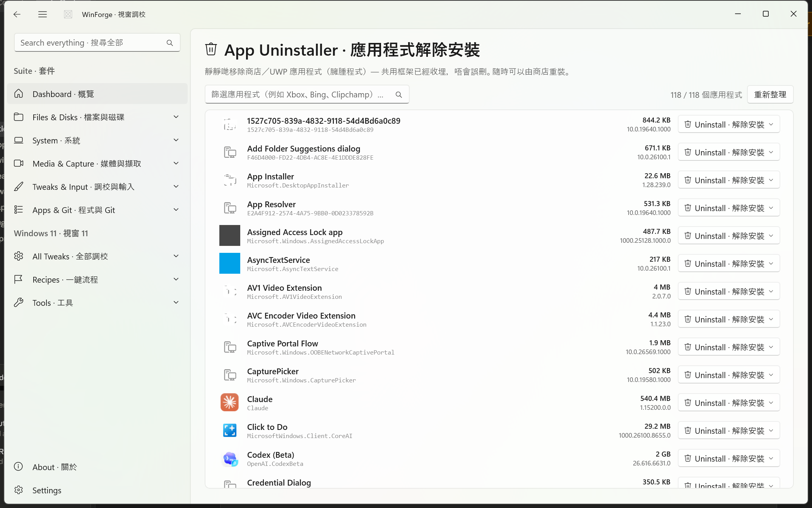Viewport: 812px width, 508px height.
Task: Click OpenAI.CodexBeta package name
Action: pyautogui.click(x=275, y=464)
